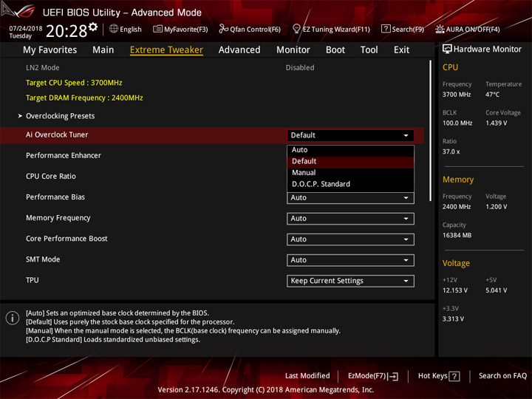Screen dimensions: 532x399
Task: Toggle AURA ON/OFF light icon
Action: click(440, 29)
